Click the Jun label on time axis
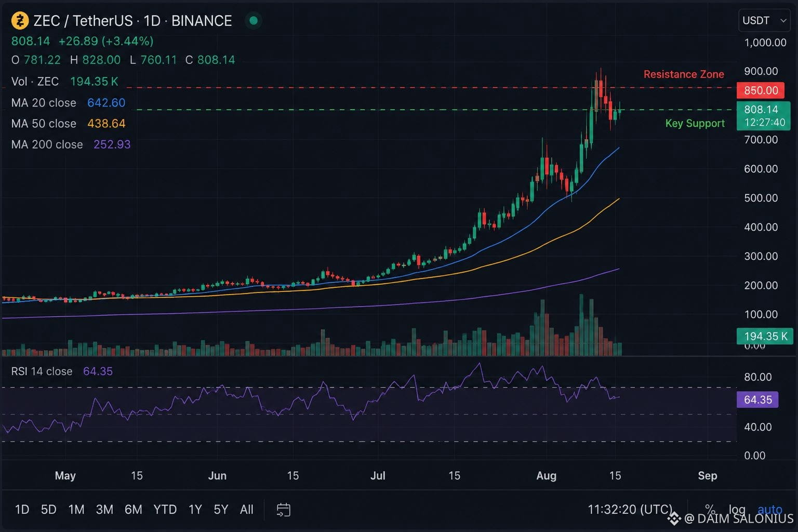 [217, 476]
